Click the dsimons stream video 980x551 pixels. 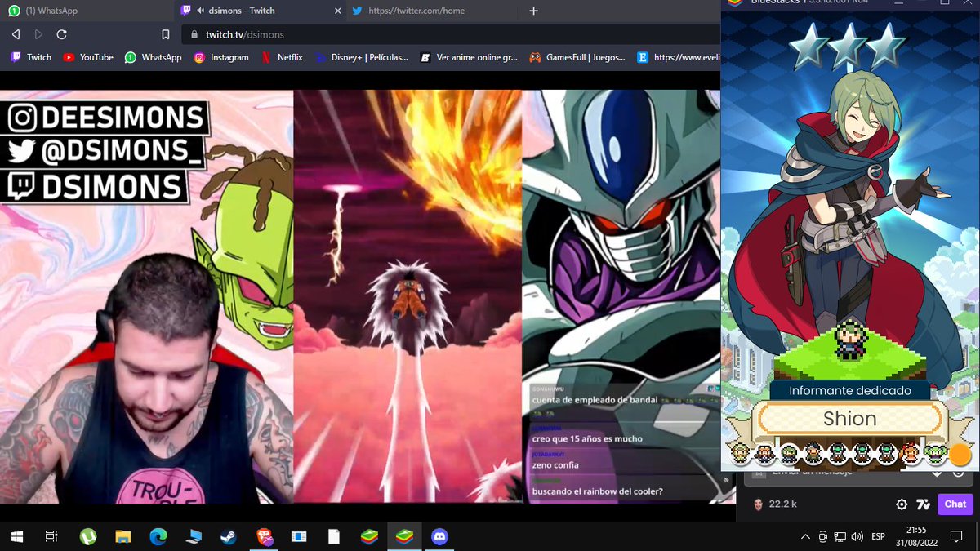[359, 296]
